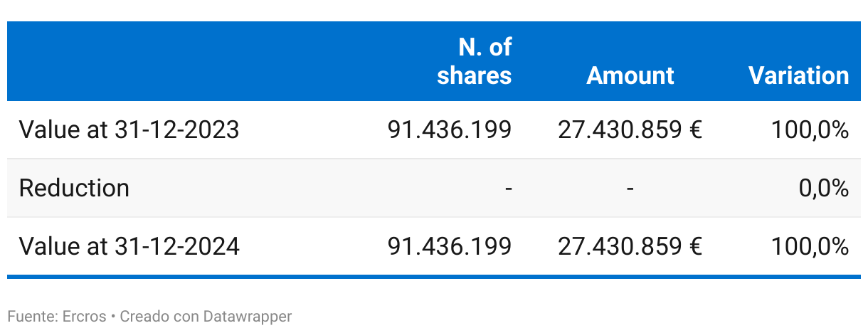The width and height of the screenshot is (868, 333).
Task: Click amount 27.430.859 € in 2023 row
Action: click(x=630, y=130)
